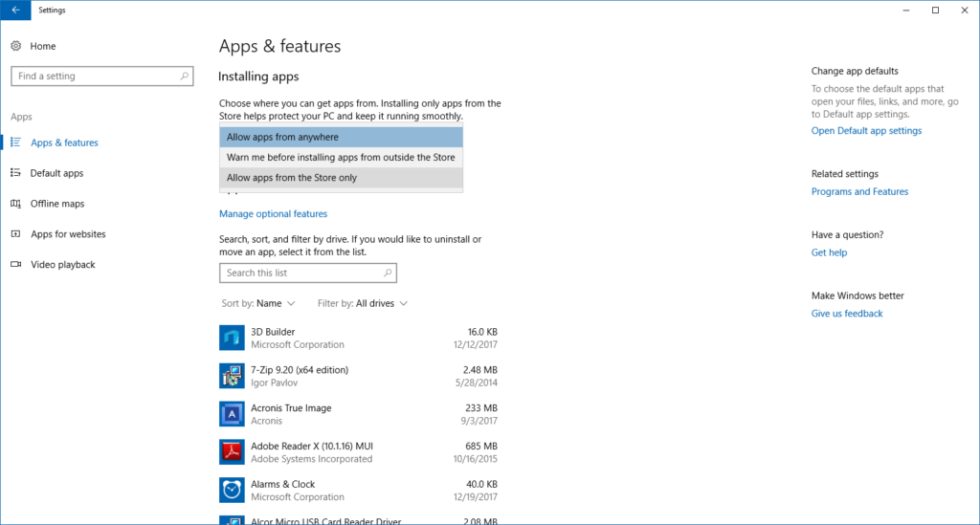Choose Warn me before installing apps option
The image size is (980, 525).
click(341, 158)
